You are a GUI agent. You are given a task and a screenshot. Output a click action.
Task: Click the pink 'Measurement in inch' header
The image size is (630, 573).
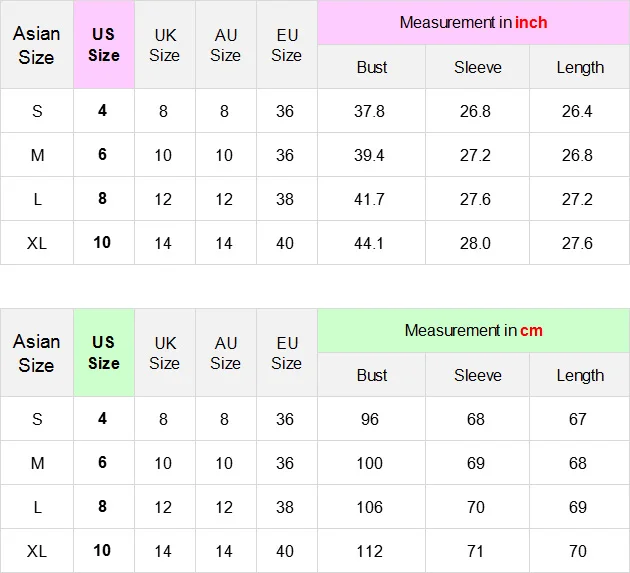(473, 23)
